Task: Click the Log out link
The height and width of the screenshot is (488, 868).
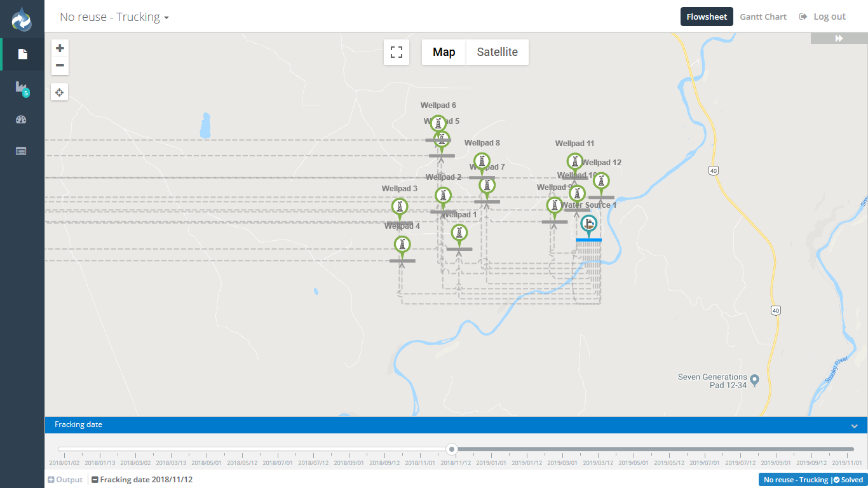Action: tap(823, 17)
